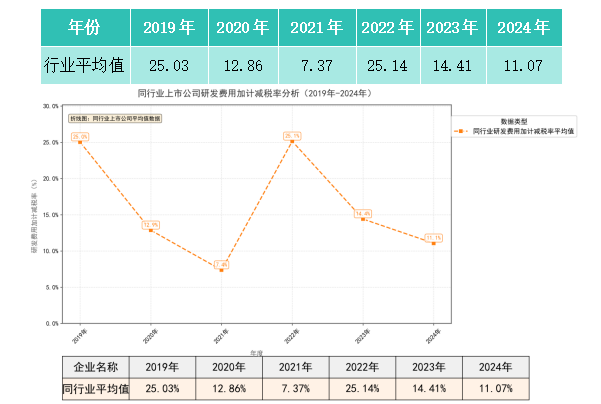Click the 2024 data point marker at 11.1%
This screenshot has height=404, width=601.
tap(433, 243)
